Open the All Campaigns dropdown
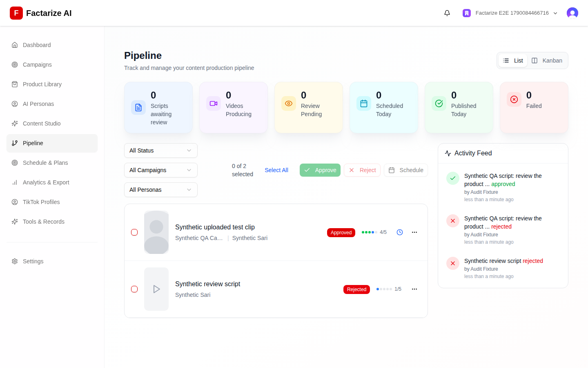Viewport: 588px width, 368px height. [161, 170]
